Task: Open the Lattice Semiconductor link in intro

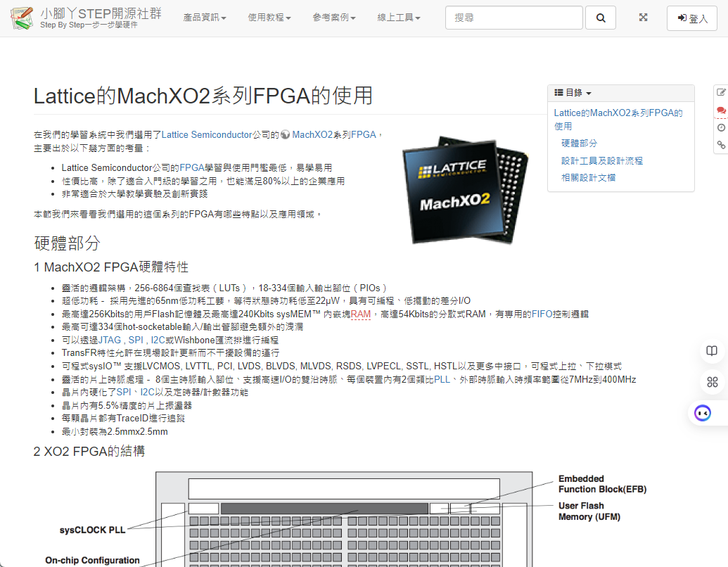Action: point(207,134)
